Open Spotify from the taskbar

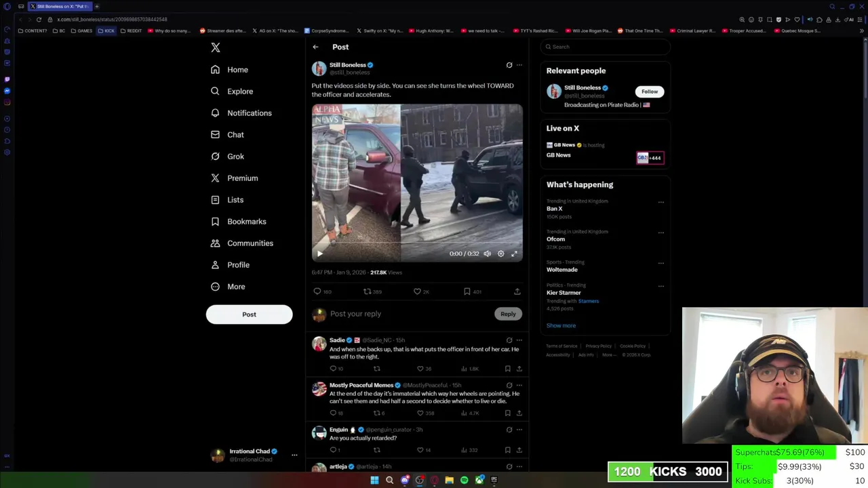tap(464, 480)
